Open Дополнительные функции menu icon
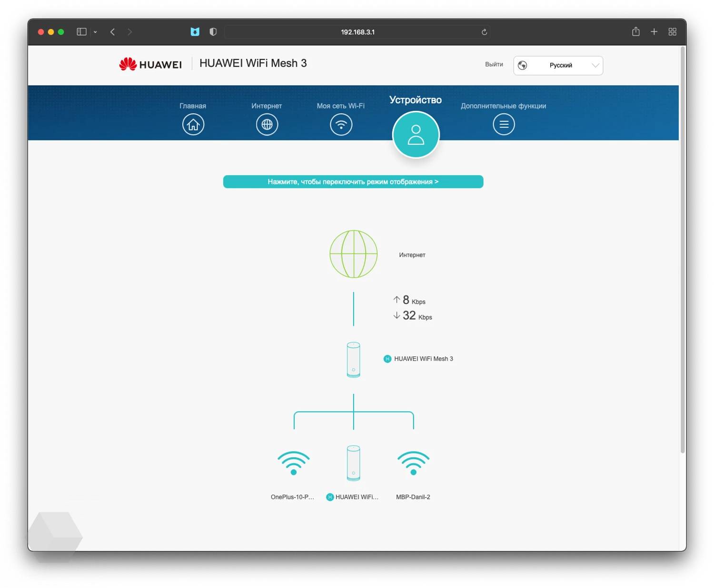This screenshot has height=588, width=714. click(504, 125)
